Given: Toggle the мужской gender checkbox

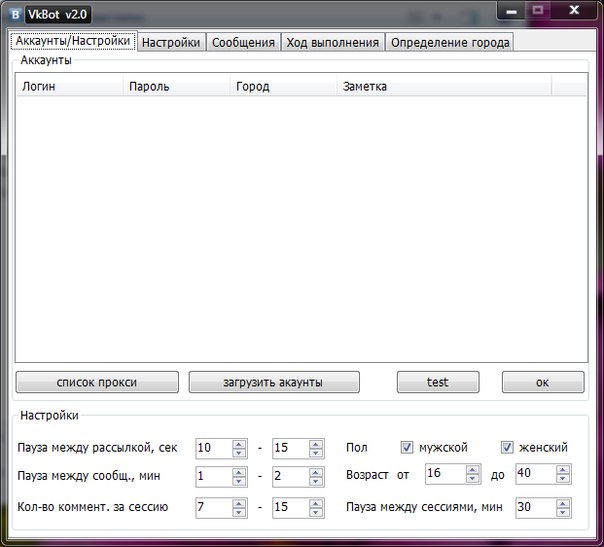Looking at the screenshot, I should tap(407, 447).
